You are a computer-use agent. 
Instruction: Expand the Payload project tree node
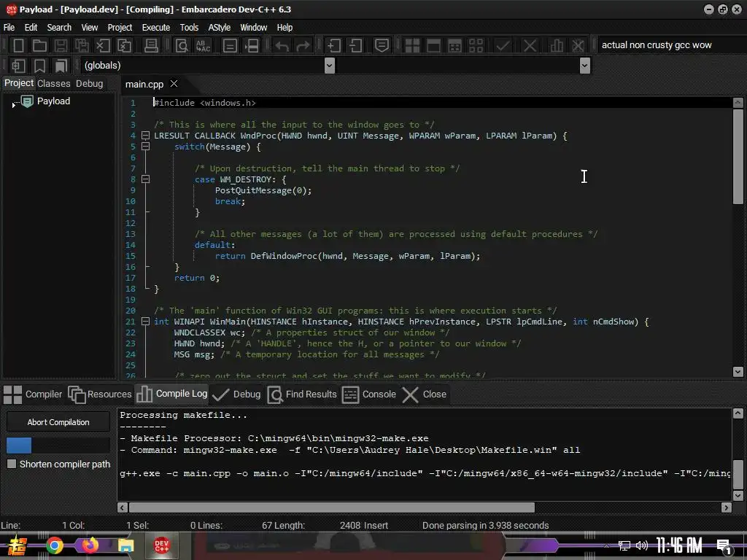click(14, 104)
